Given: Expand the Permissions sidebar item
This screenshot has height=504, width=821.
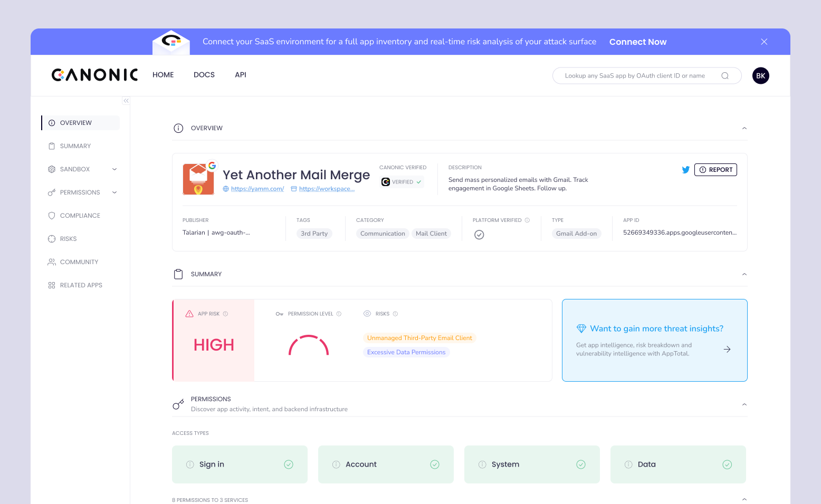Looking at the screenshot, I should [114, 192].
